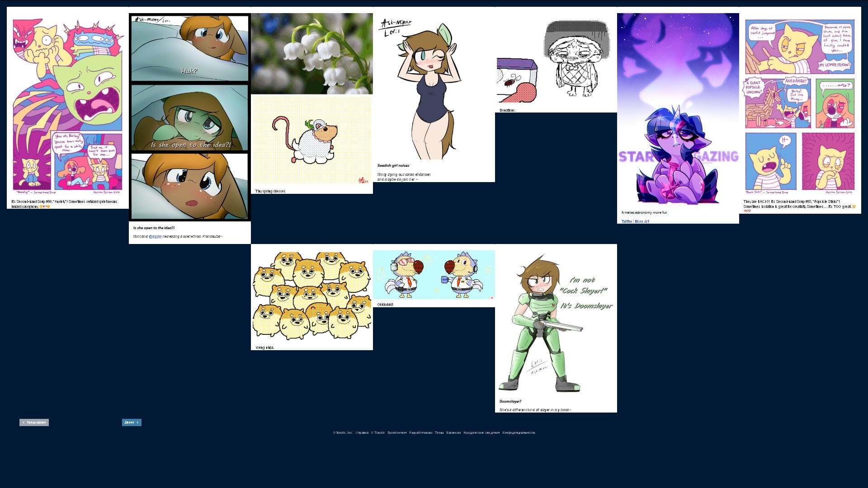
Task: Open the 'Is she open to the idea?!' panel
Action: (190, 117)
